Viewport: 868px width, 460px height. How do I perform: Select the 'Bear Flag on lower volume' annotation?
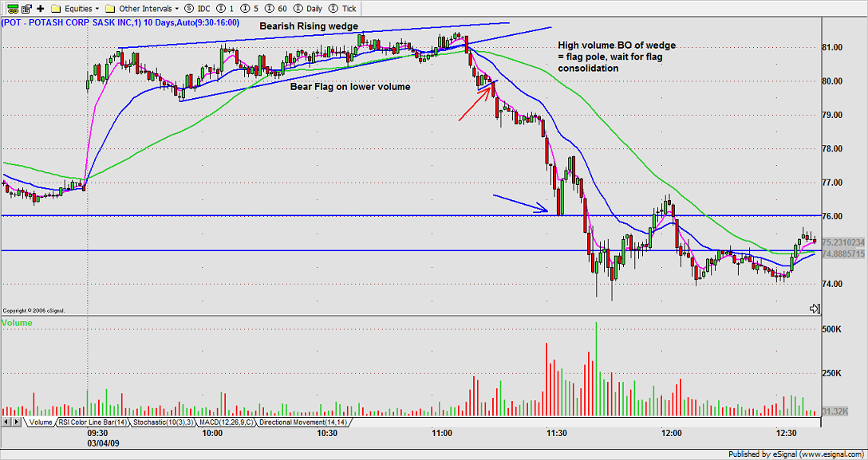point(350,87)
